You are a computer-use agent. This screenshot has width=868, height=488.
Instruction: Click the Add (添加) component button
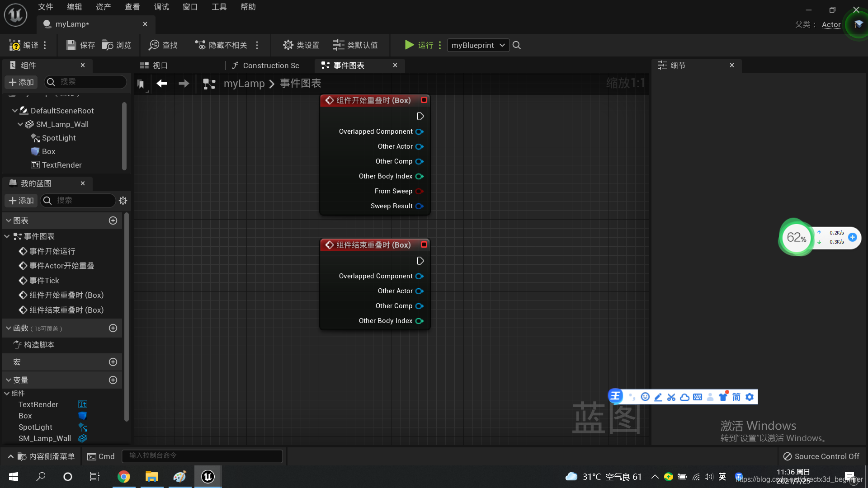21,82
